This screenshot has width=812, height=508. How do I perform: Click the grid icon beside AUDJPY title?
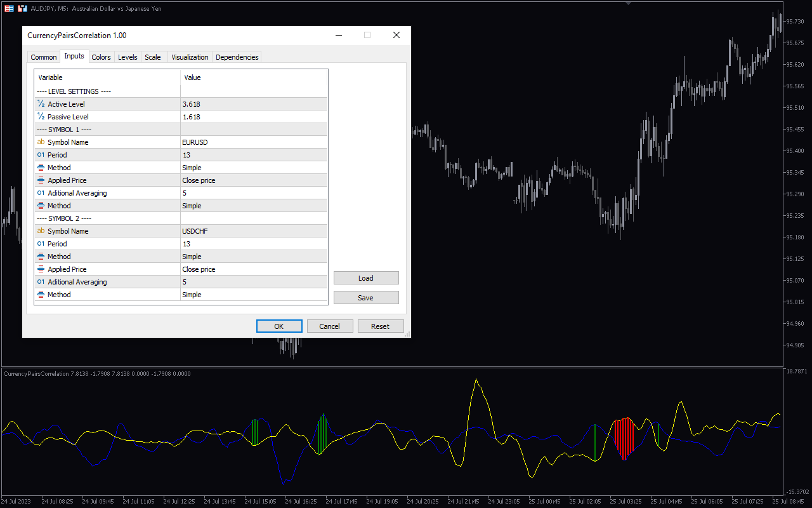tap(9, 9)
